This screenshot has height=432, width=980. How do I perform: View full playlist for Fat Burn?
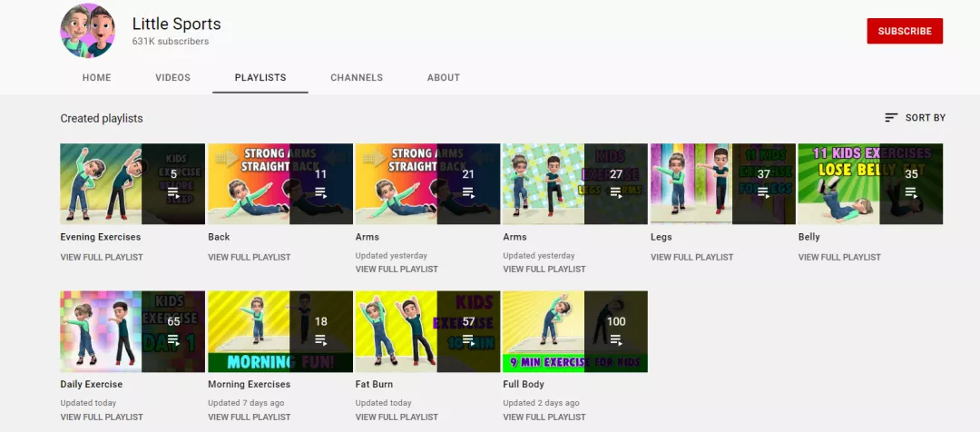(x=397, y=417)
